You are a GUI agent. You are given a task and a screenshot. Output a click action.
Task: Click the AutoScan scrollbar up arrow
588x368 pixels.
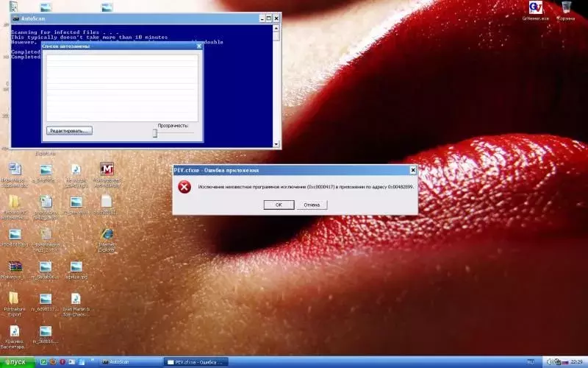(x=276, y=28)
